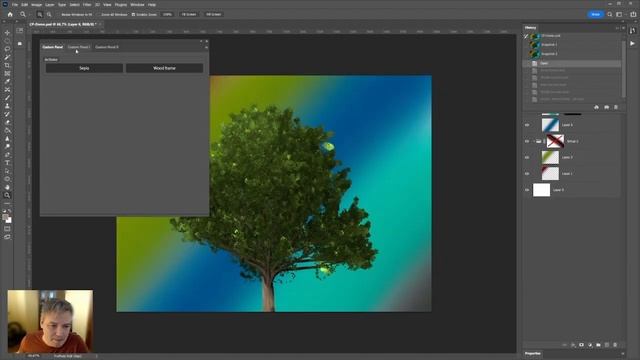Select the Brush tool
The image size is (640, 360).
[x=7, y=98]
